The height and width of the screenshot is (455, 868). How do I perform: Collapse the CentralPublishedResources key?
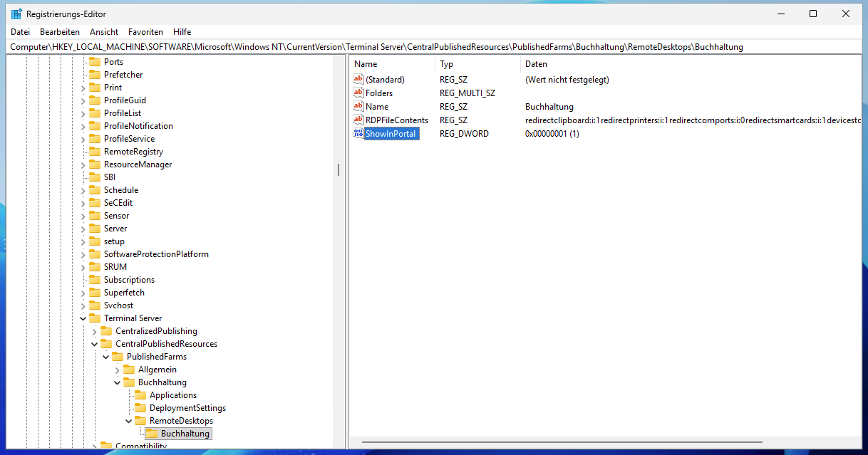[94, 344]
